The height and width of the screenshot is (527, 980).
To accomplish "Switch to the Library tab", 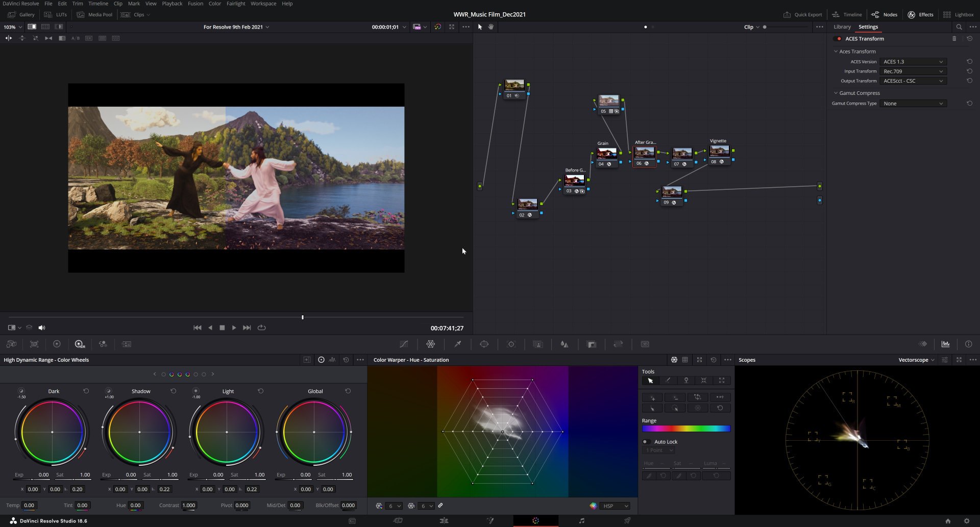I will click(x=842, y=27).
